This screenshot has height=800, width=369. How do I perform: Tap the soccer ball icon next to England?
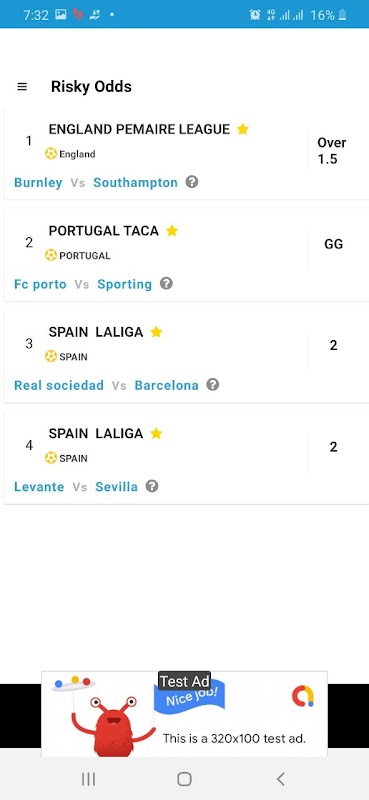[x=51, y=154]
